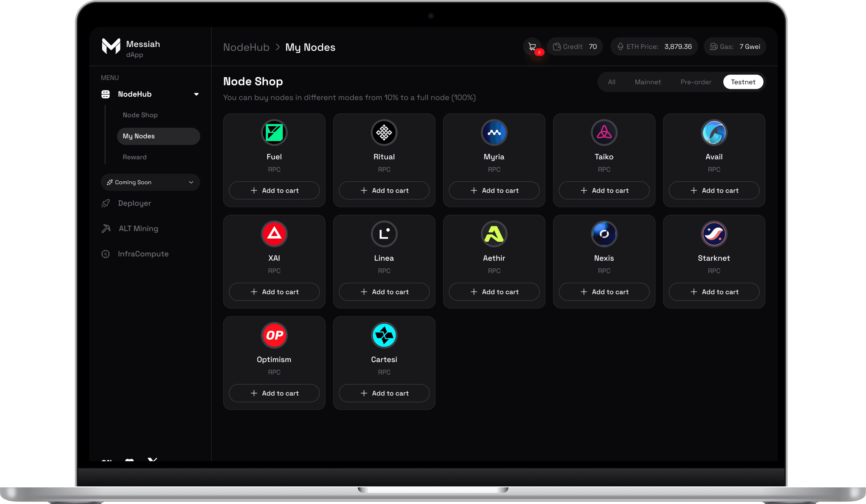Click the Ritual node logo
The height and width of the screenshot is (504, 866).
coord(384,133)
